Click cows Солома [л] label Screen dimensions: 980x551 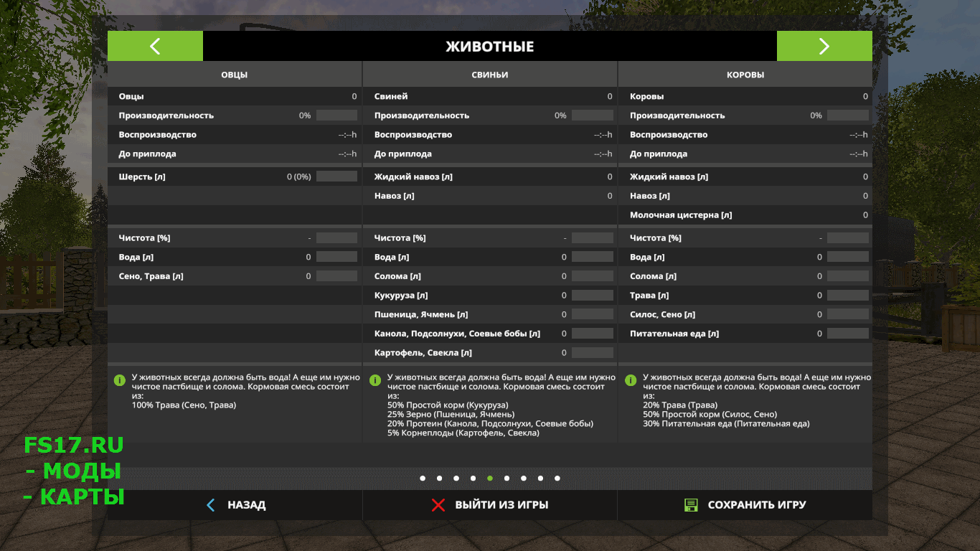653,276
